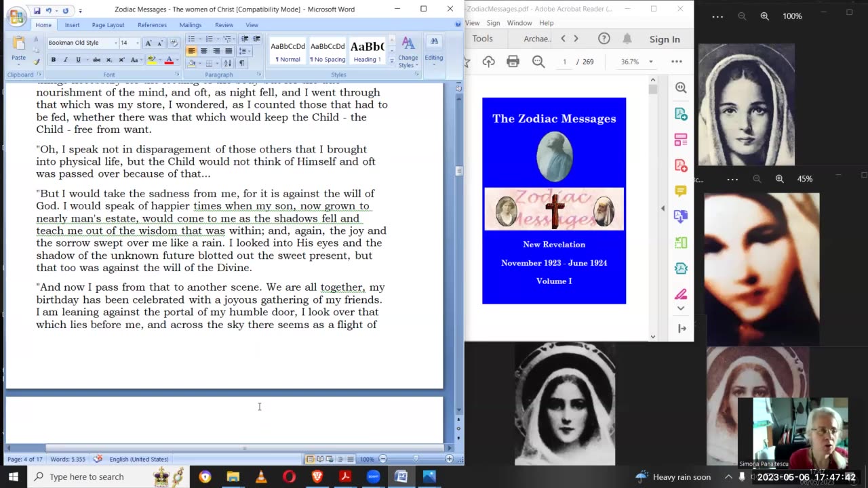868x488 pixels.
Task: Print the PDF in Acrobat Reader
Action: 513,62
